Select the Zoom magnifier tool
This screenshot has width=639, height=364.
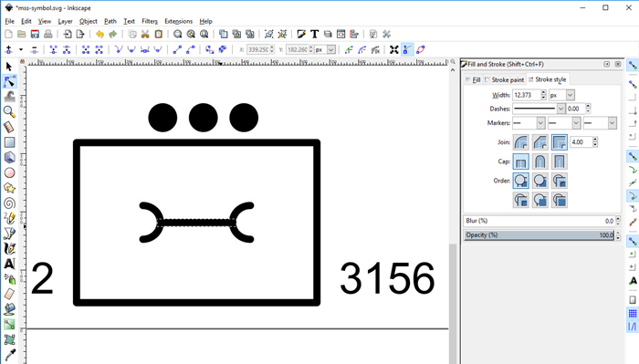point(9,111)
